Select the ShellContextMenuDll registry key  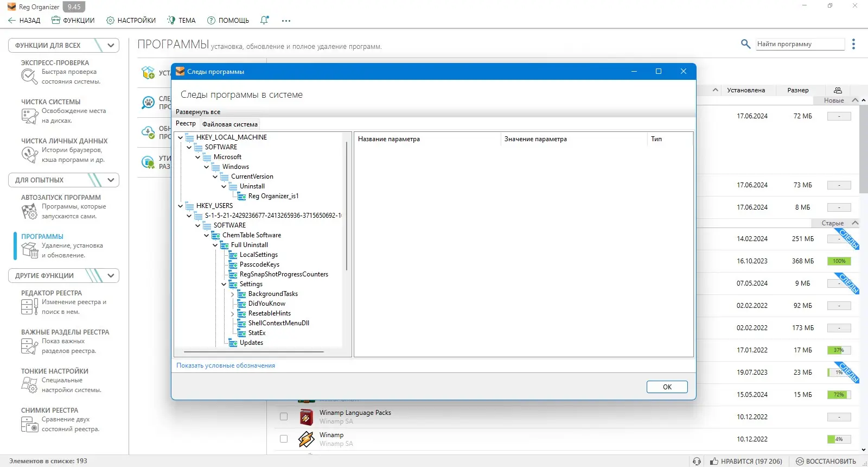coord(279,323)
